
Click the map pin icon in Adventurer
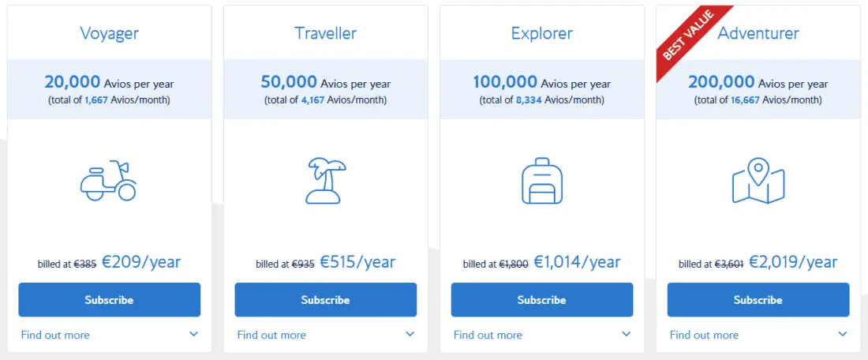(758, 180)
